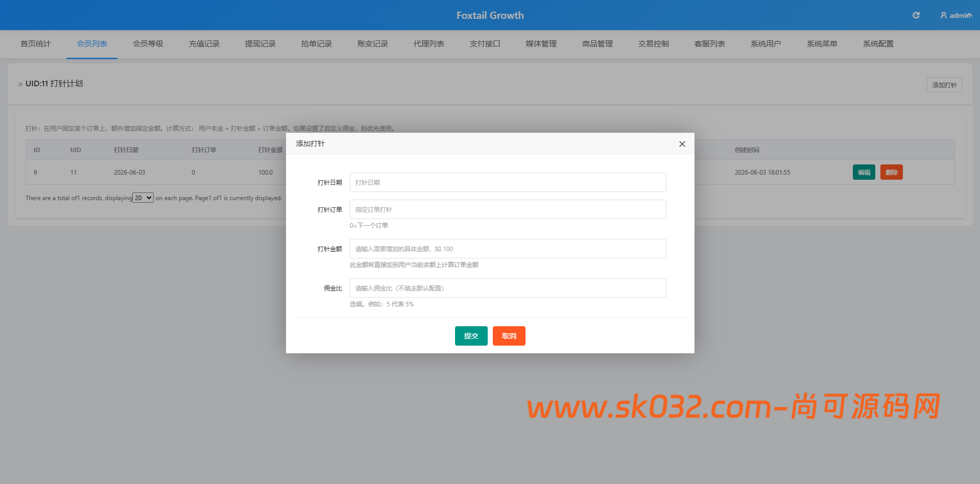Focus the 佣金比 input field
The height and width of the screenshot is (484, 980).
pos(508,288)
